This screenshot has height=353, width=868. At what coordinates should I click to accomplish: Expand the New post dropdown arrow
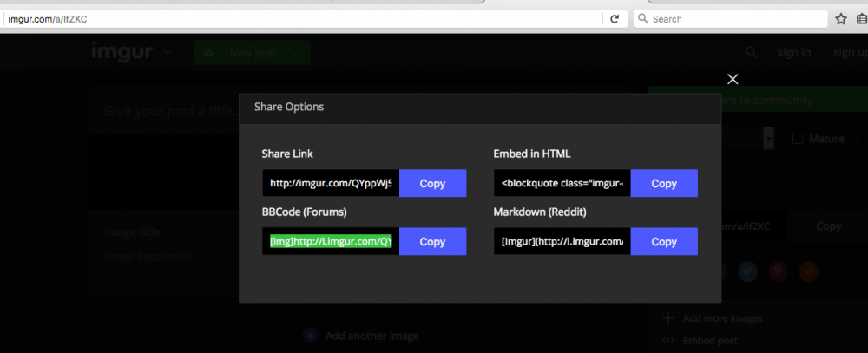[296, 53]
